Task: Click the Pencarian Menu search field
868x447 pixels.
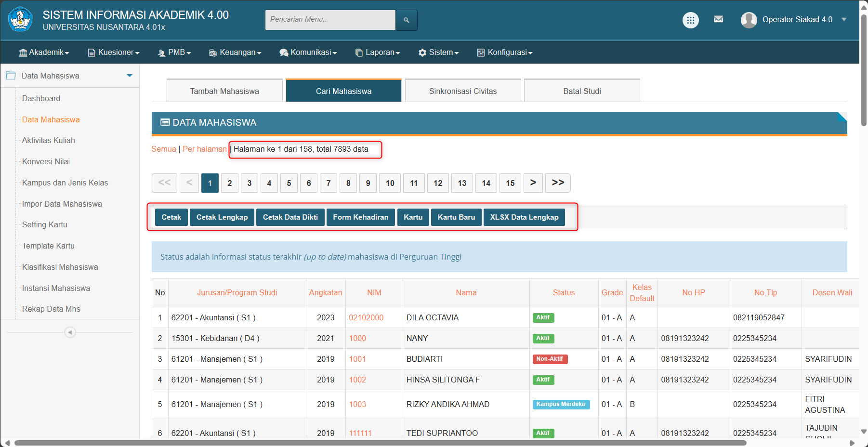Action: [330, 20]
